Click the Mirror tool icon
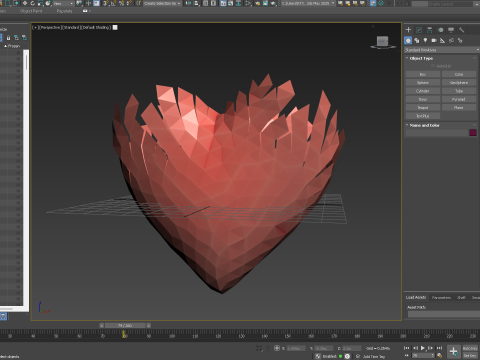The height and width of the screenshot is (360, 480). [x=189, y=3]
